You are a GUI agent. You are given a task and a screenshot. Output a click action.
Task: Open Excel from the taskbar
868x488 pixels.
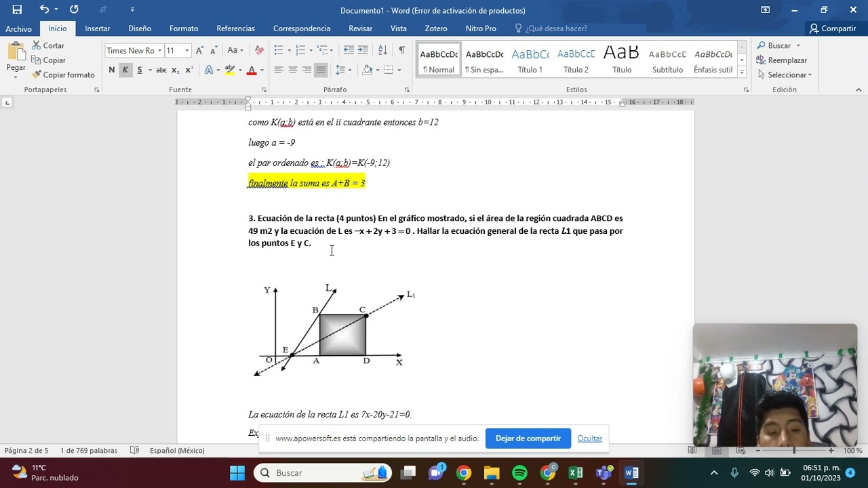(575, 472)
